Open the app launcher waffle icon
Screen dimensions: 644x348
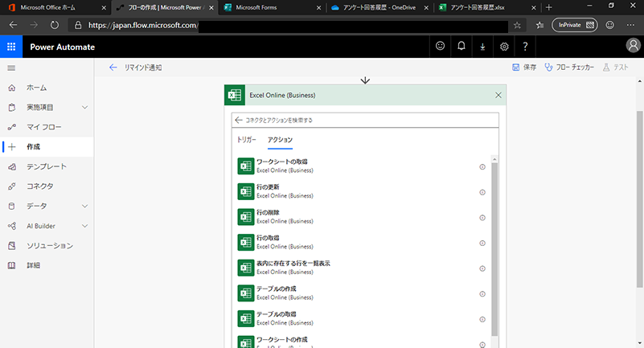tap(11, 47)
